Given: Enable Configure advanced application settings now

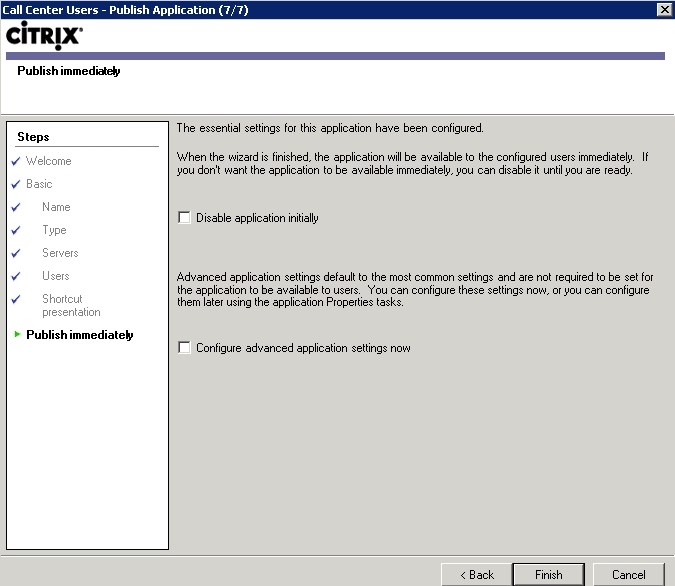Looking at the screenshot, I should tap(184, 347).
